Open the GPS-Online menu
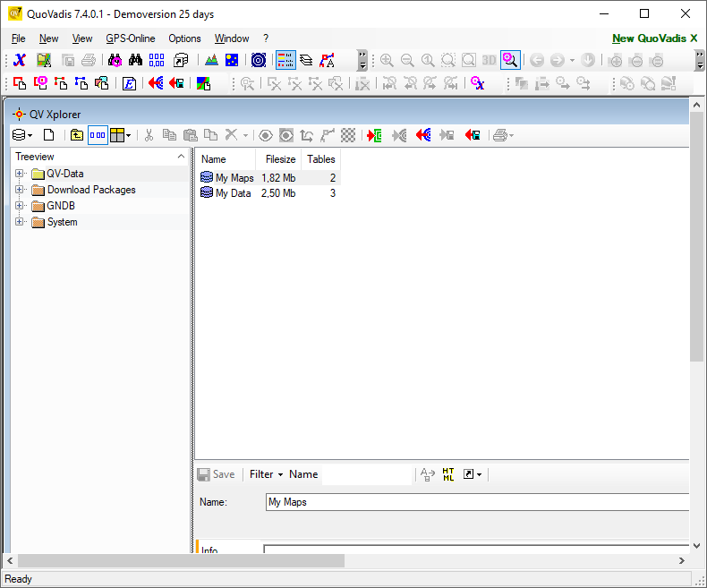This screenshot has width=707, height=588. coord(131,38)
